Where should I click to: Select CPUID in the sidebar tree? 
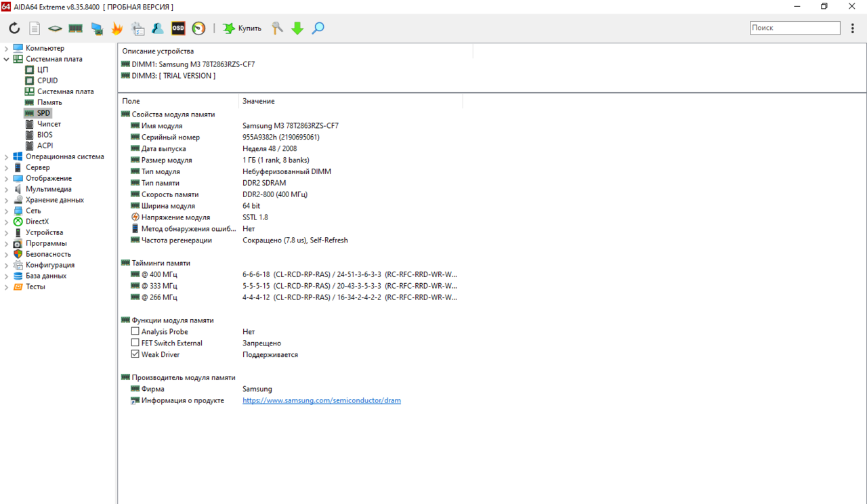47,81
